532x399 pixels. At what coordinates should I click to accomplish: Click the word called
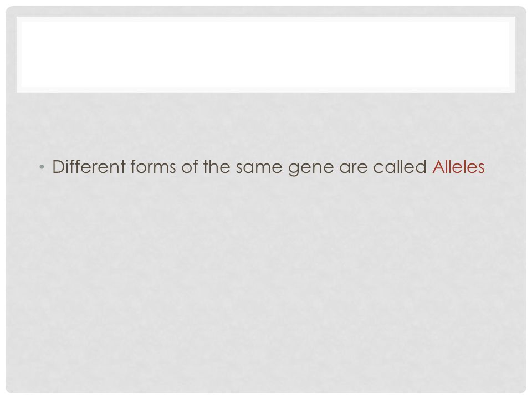pos(400,167)
